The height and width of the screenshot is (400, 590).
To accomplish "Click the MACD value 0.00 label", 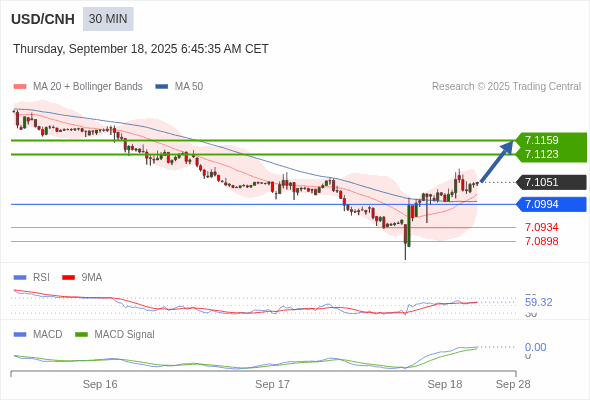I will pos(535,347).
